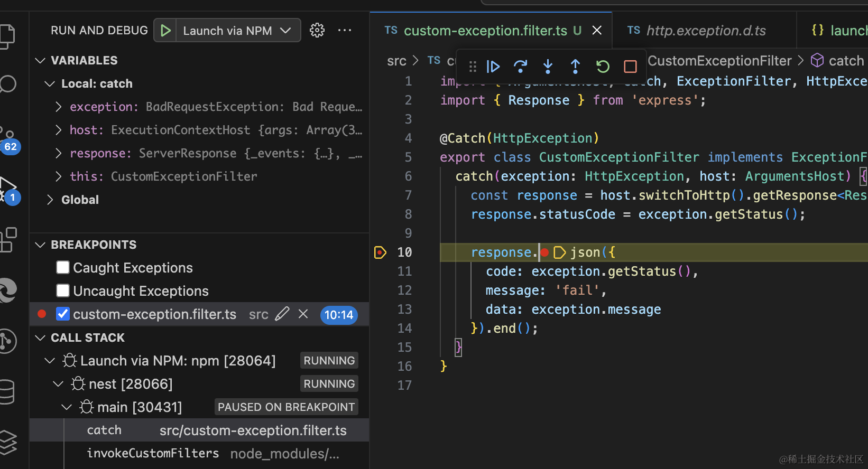The image size is (868, 469).
Task: Select invokeCustomFilters call stack frame
Action: pyautogui.click(x=153, y=454)
